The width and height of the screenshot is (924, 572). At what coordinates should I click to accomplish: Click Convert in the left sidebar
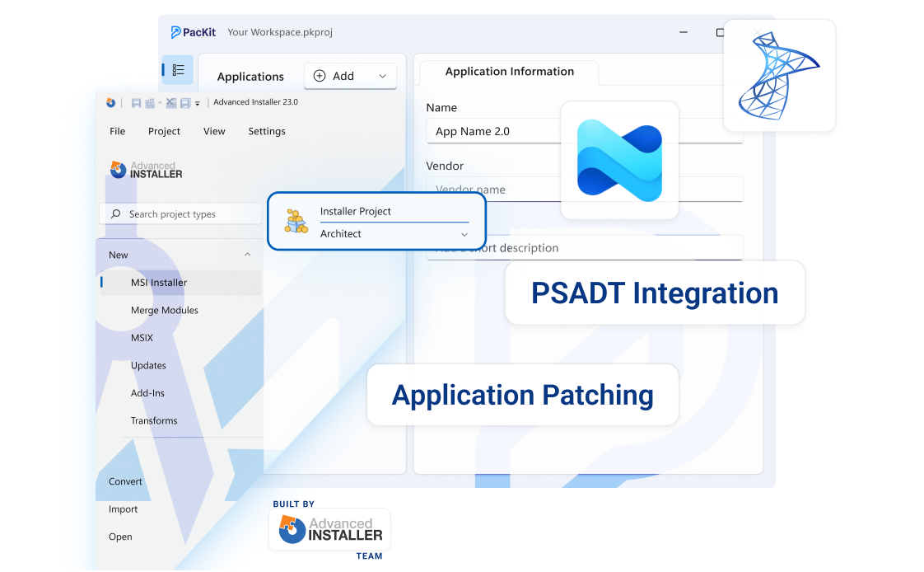click(x=125, y=481)
